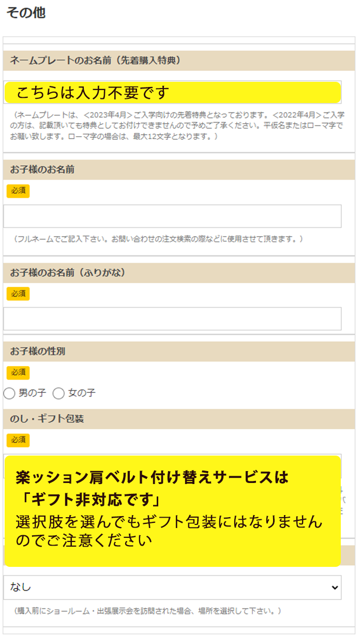This screenshot has width=362, height=644.
Task: Click the お子様のお名前 text input field
Action: 172,216
